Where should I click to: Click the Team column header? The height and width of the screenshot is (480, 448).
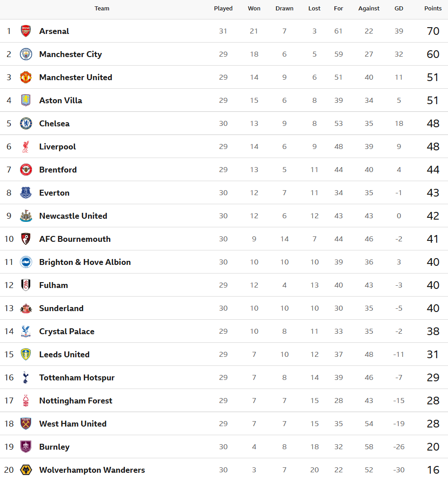tap(102, 9)
